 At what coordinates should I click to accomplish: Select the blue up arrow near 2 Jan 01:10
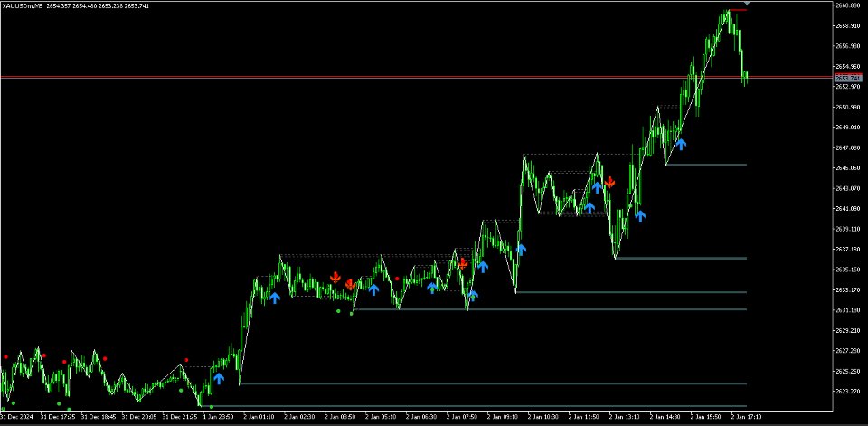tap(275, 298)
